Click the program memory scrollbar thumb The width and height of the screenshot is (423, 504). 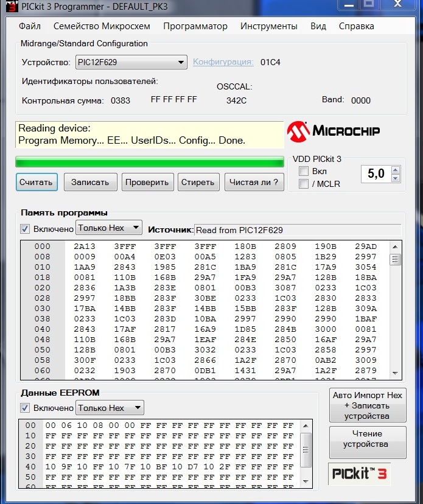pyautogui.click(x=396, y=259)
